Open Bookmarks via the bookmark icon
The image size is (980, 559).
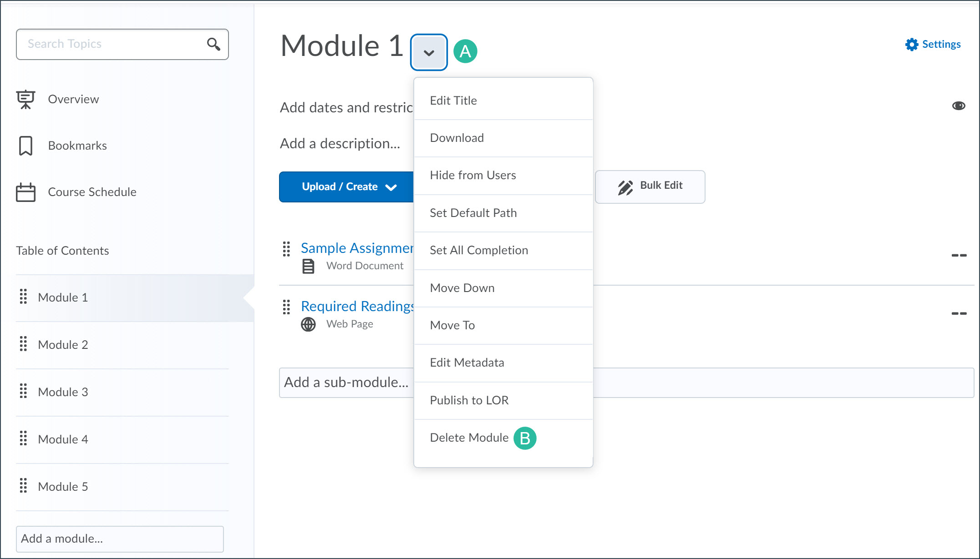[25, 145]
